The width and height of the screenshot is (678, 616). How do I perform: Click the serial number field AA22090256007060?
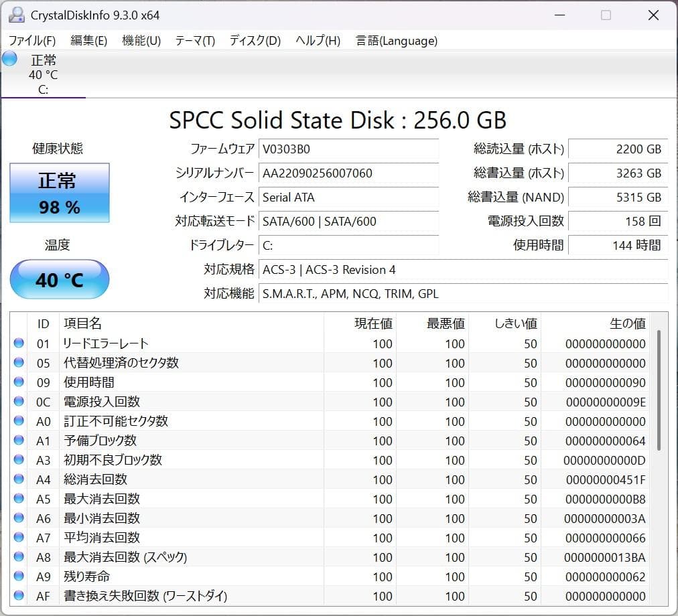(x=348, y=173)
